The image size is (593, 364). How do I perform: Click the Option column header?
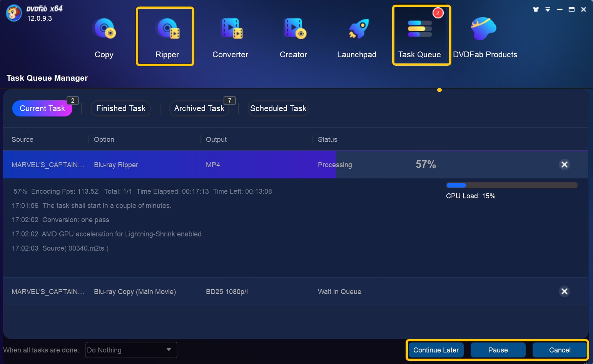(104, 140)
